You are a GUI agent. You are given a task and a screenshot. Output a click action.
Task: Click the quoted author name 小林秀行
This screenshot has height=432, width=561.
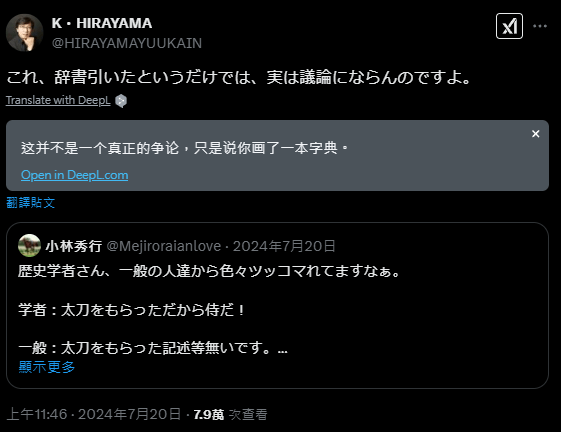pyautogui.click(x=74, y=246)
